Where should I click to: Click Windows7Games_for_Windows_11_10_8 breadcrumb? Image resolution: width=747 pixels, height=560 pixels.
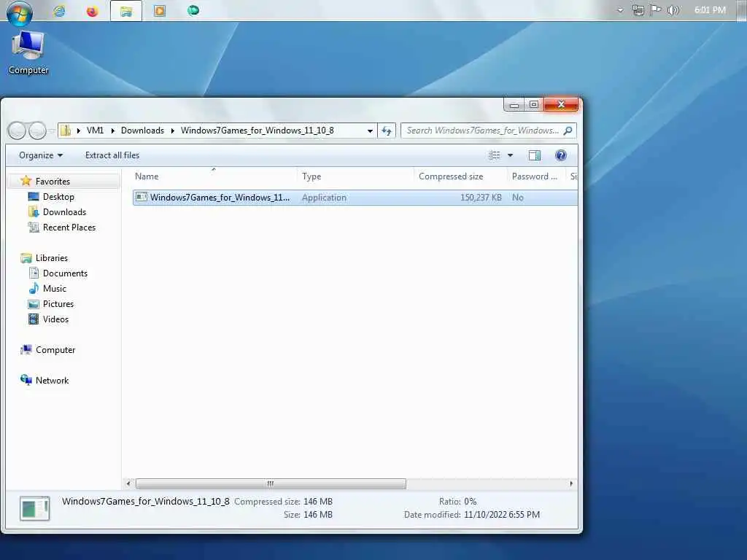click(x=258, y=131)
